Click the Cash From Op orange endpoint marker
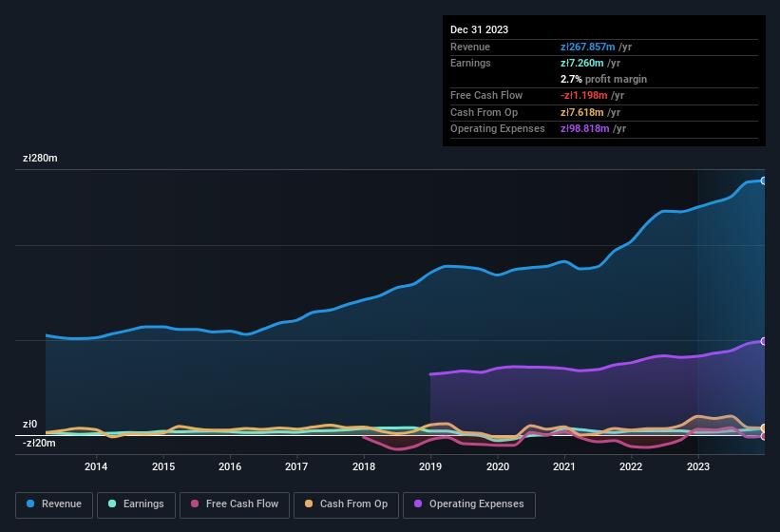This screenshot has width=780, height=532. [764, 427]
